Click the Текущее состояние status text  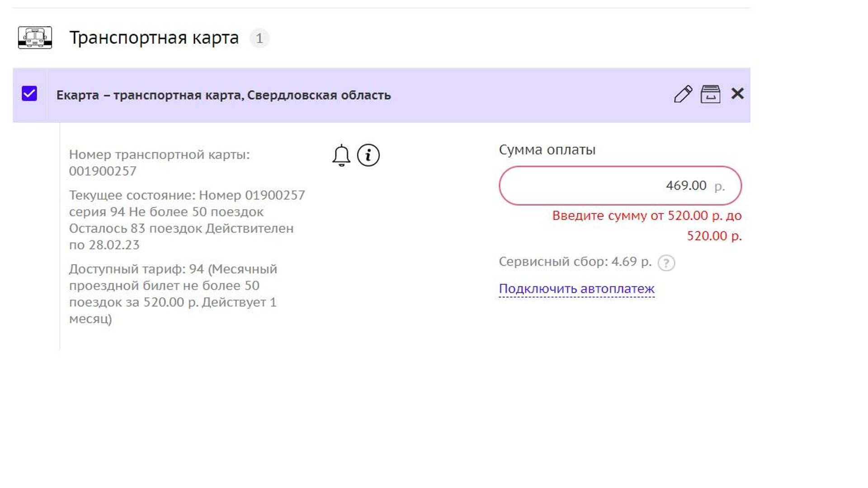(x=187, y=220)
